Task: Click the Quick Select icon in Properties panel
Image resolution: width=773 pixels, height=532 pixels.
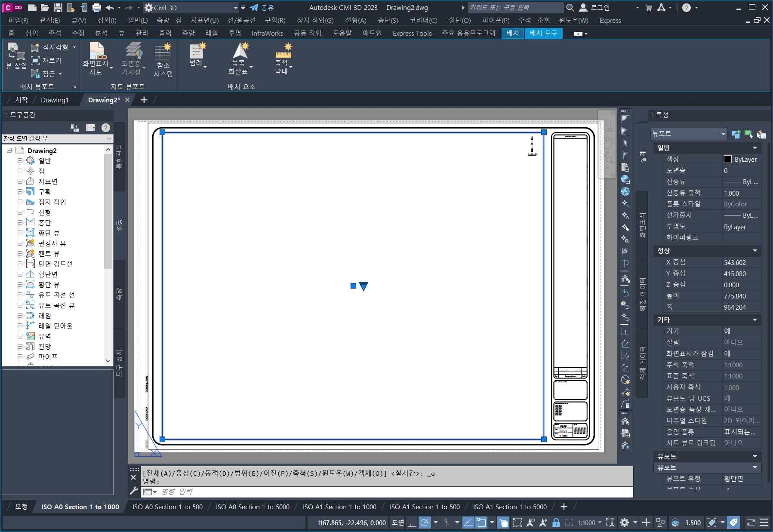Action: tap(761, 134)
